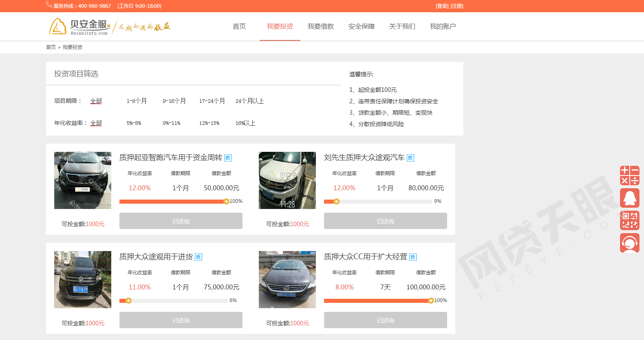Click the 注册 link in the top bar

[x=457, y=6]
